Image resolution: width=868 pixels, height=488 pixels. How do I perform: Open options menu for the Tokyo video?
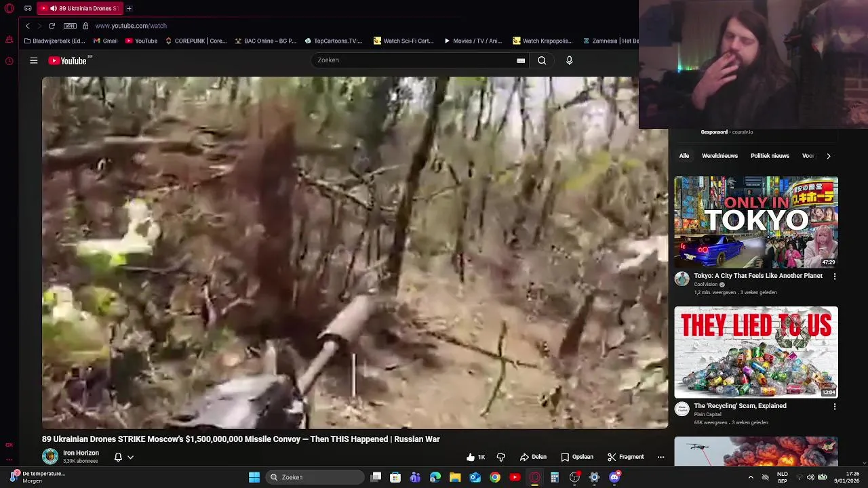tap(834, 277)
